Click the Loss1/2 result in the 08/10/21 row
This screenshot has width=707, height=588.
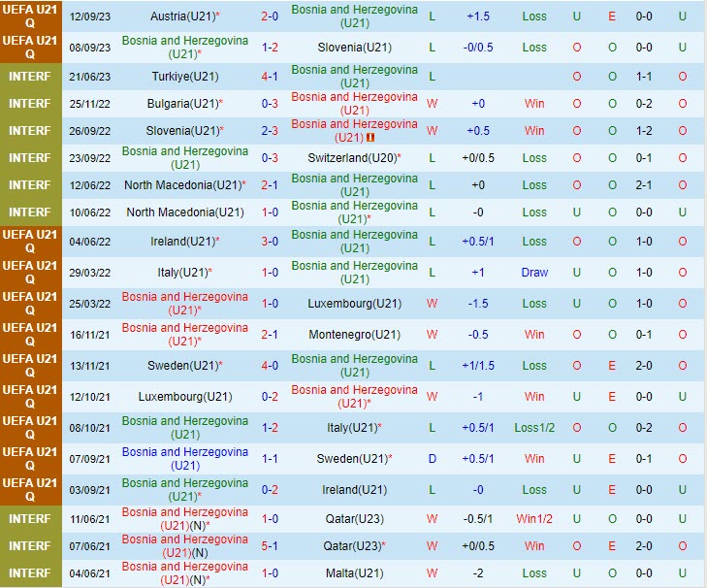click(x=534, y=428)
